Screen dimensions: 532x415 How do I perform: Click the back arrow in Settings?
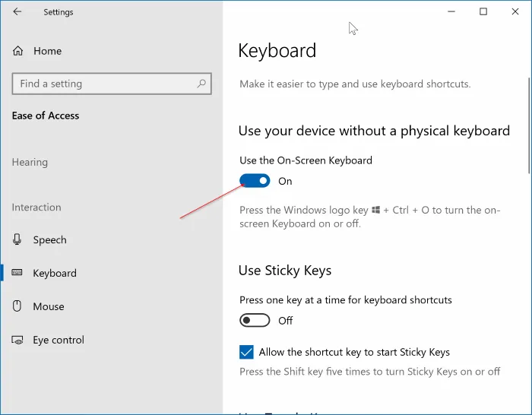tap(17, 12)
